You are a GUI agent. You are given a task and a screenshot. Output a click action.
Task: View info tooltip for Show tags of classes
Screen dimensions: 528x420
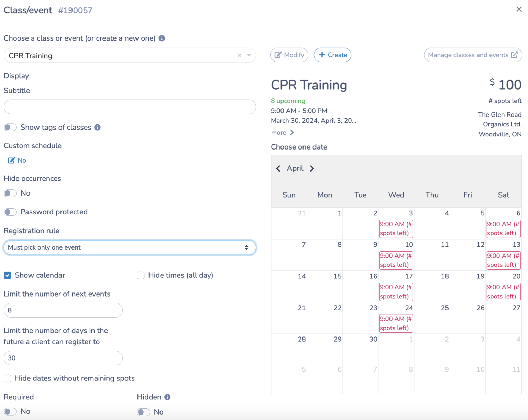[x=97, y=127]
